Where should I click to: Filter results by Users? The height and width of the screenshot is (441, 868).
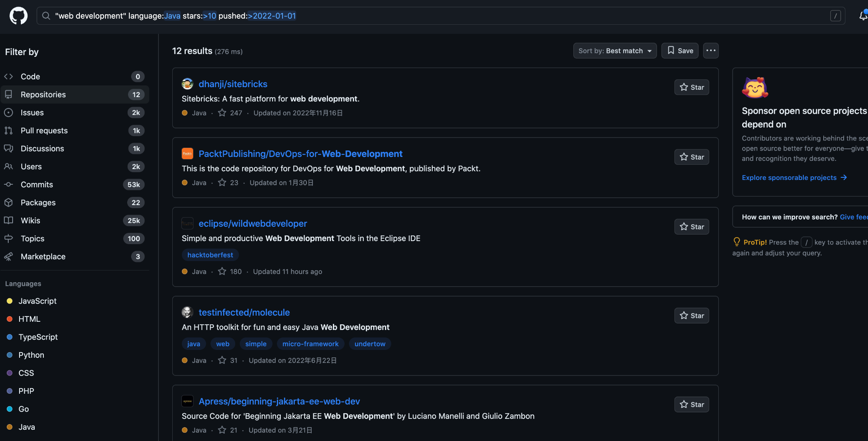tap(75, 167)
